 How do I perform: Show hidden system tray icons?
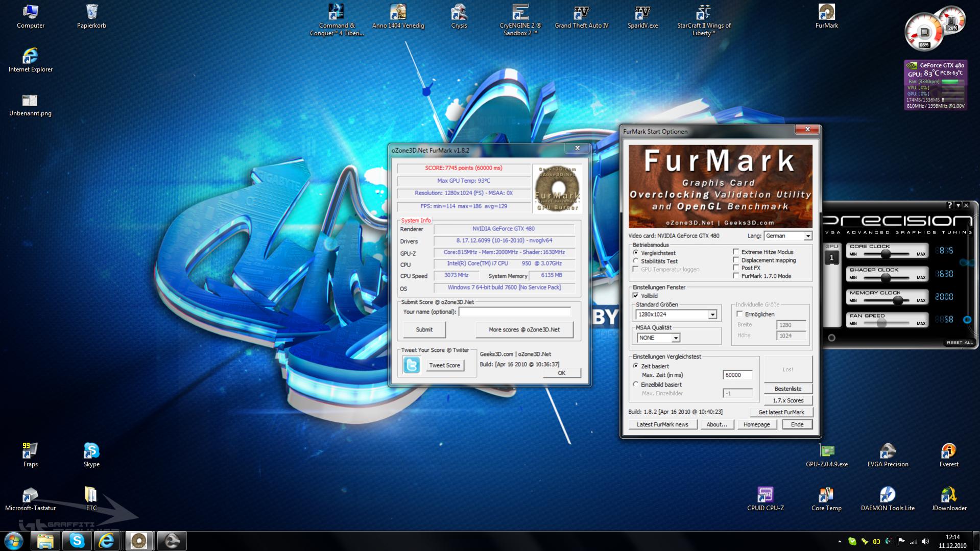point(840,541)
